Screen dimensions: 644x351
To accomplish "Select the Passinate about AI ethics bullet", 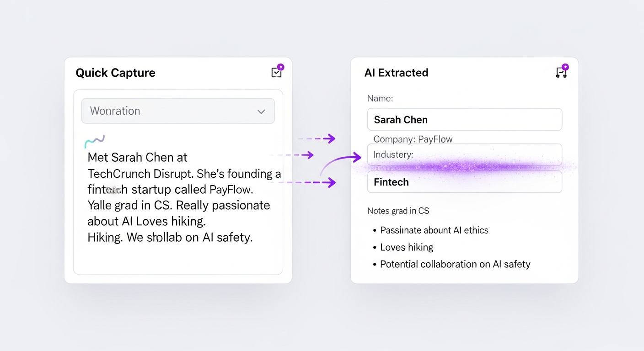I will pyautogui.click(x=434, y=230).
